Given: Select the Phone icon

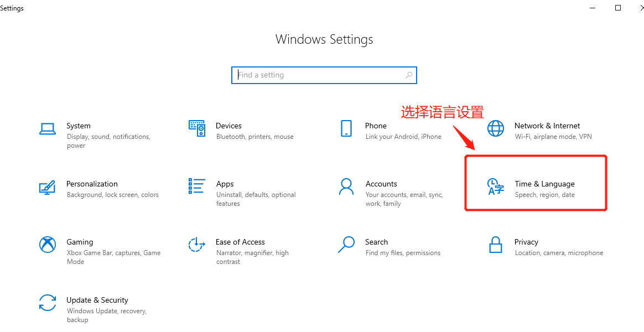Looking at the screenshot, I should pyautogui.click(x=346, y=128).
